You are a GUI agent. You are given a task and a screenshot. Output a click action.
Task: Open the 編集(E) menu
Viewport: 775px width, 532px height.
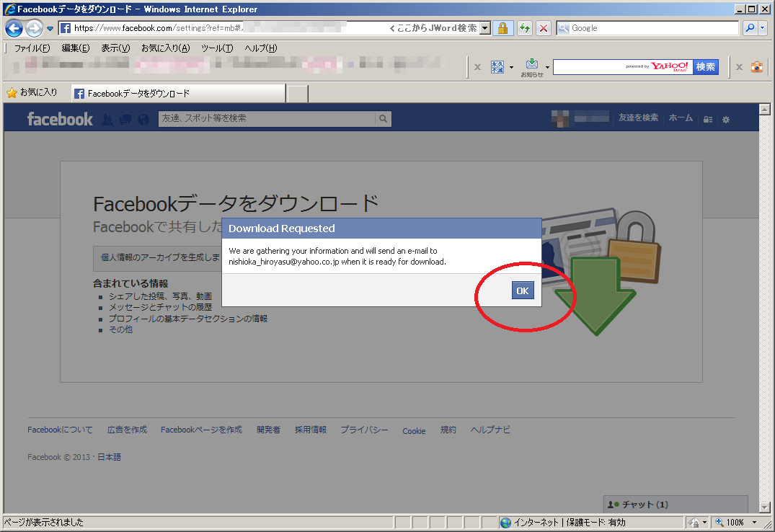[x=76, y=48]
